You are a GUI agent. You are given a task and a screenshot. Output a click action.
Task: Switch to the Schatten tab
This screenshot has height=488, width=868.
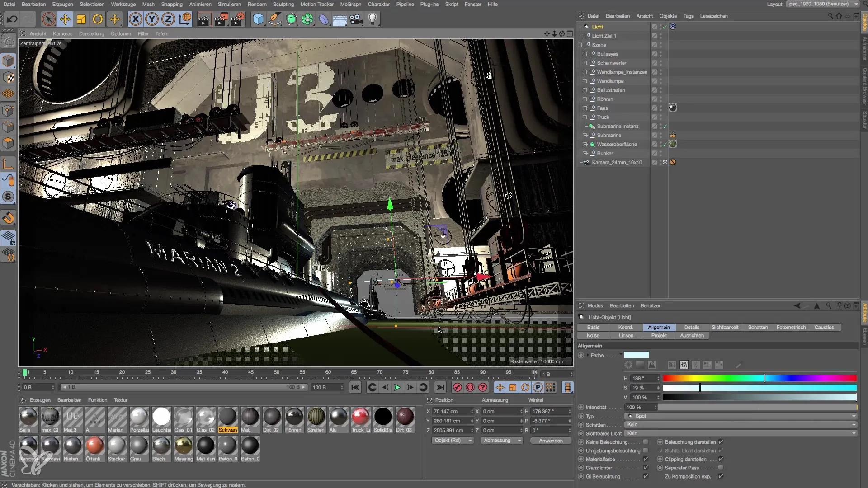pos(758,327)
